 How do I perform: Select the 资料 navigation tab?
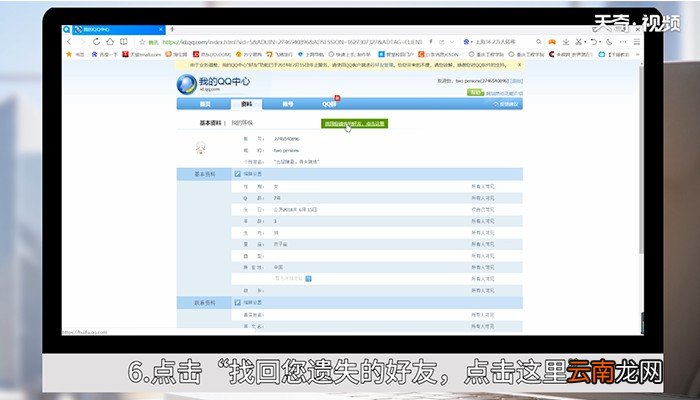coord(246,104)
